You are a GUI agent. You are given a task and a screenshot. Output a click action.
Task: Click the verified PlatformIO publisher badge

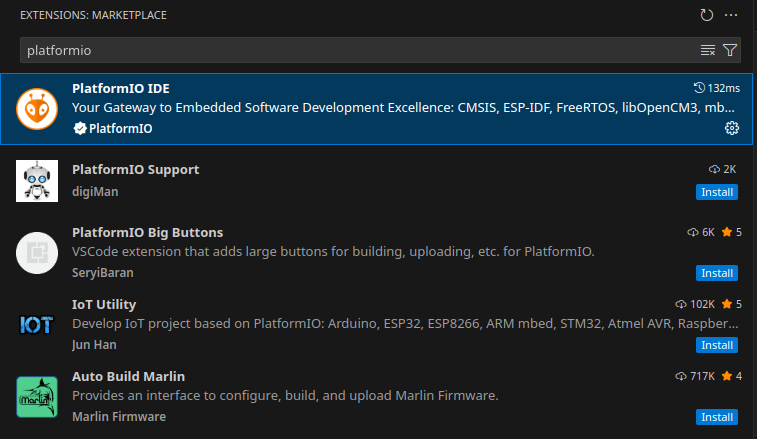(x=80, y=128)
